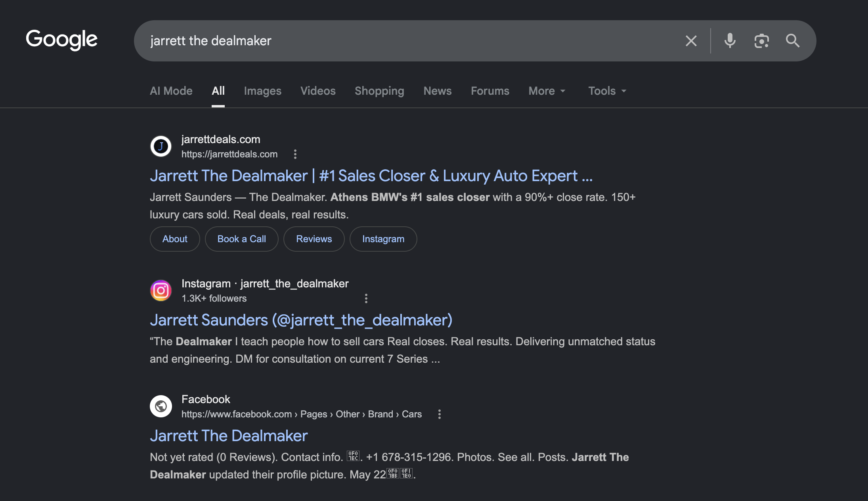Switch to Forums tab
This screenshot has width=868, height=501.
(490, 91)
